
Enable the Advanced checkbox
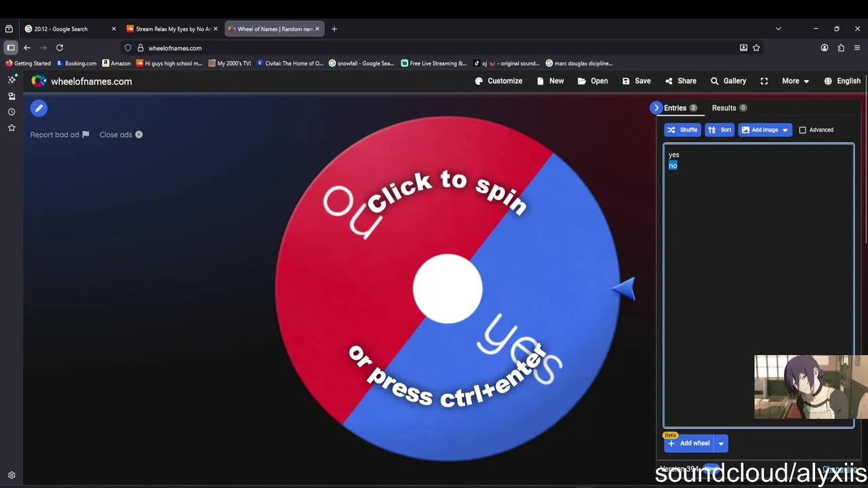pyautogui.click(x=803, y=129)
